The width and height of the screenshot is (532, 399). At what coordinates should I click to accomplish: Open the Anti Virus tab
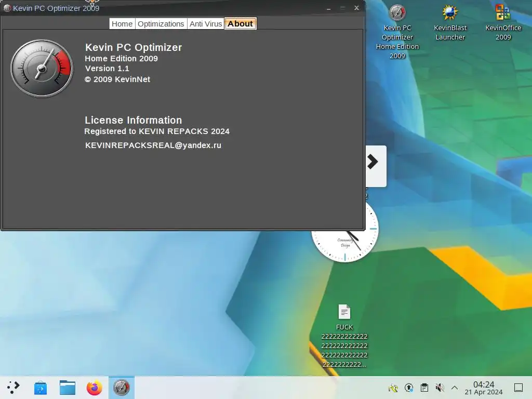[206, 24]
